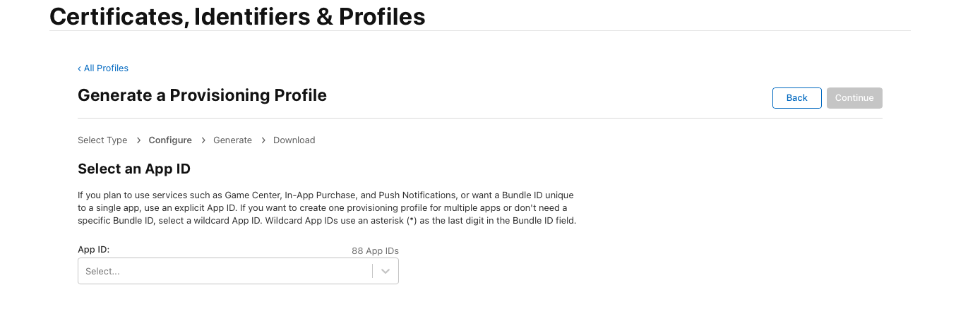Image resolution: width=980 pixels, height=321 pixels.
Task: Select the Configure breadcrumb step
Action: point(170,140)
